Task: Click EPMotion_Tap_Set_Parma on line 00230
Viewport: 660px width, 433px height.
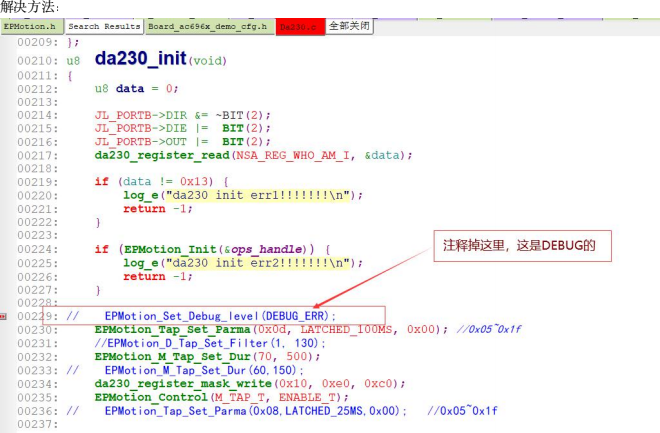Action: coord(172,329)
